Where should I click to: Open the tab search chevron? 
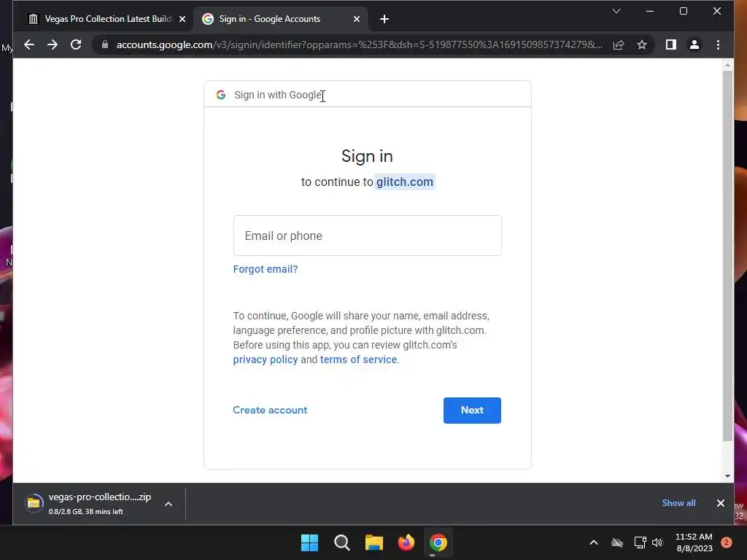pos(616,11)
